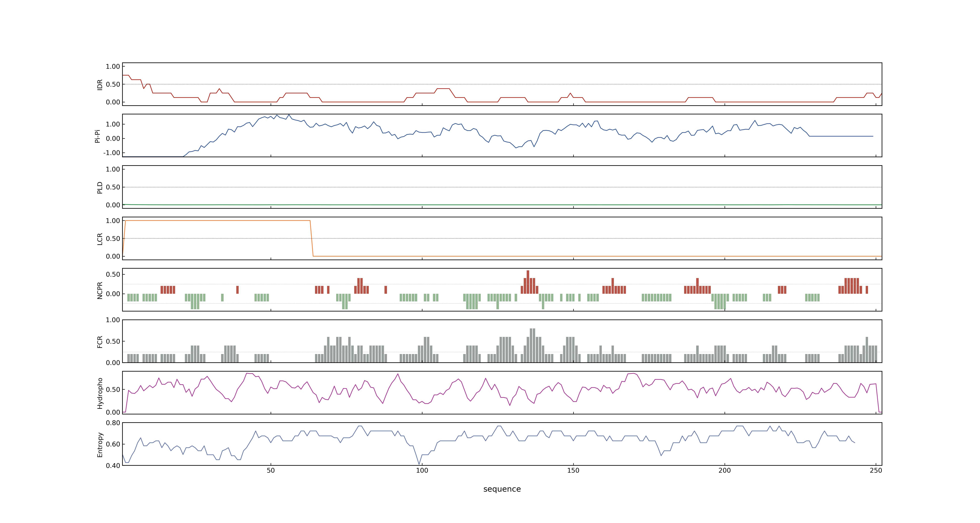Click the orange LCR line drop near 63
The image size is (980, 523).
tap(312, 239)
